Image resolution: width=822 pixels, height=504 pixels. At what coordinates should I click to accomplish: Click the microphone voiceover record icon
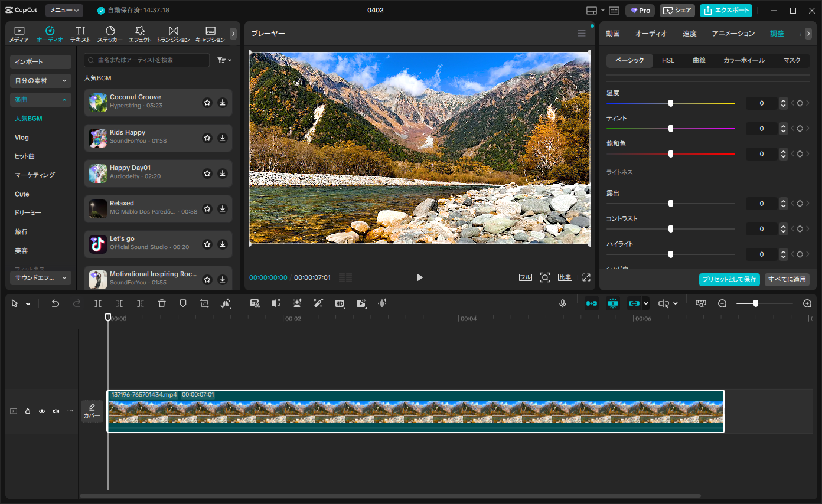(563, 303)
